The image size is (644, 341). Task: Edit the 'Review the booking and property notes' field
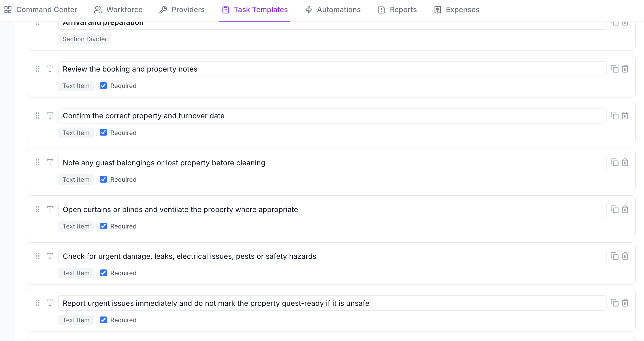click(x=332, y=69)
